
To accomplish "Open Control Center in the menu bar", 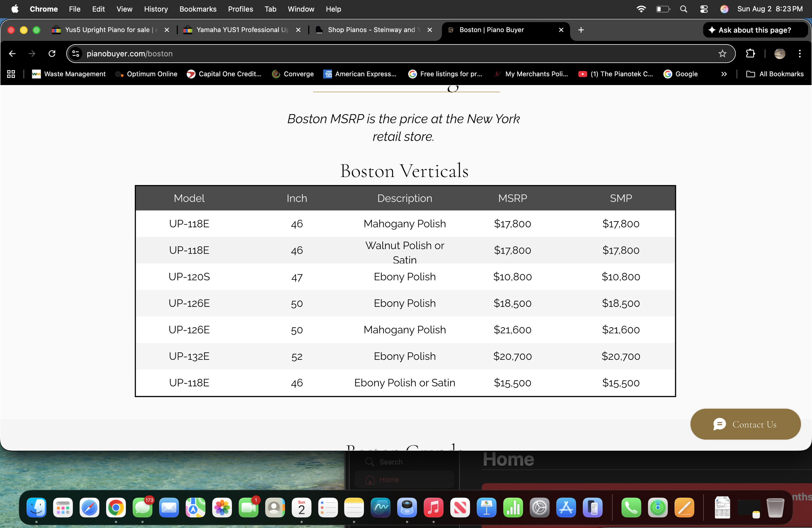I will pyautogui.click(x=704, y=9).
